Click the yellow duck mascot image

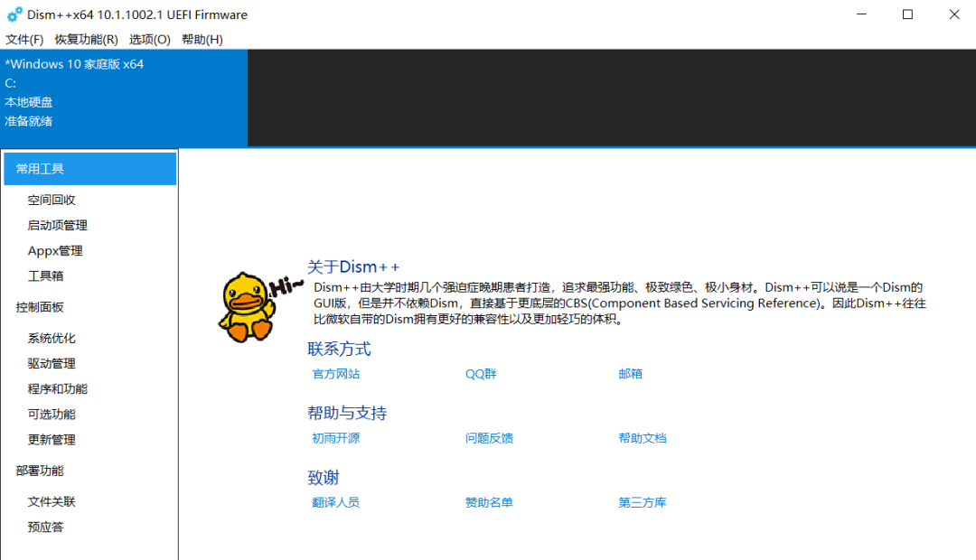click(247, 307)
